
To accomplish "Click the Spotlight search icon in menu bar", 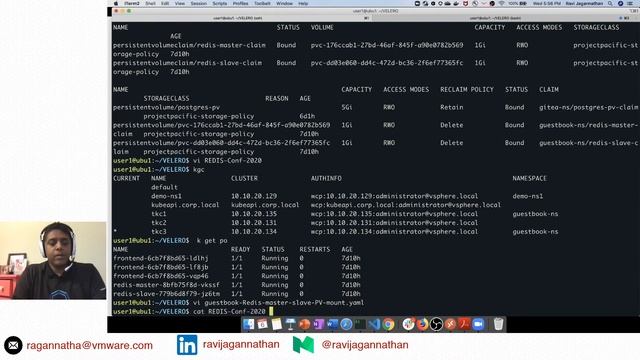I will click(610, 3).
